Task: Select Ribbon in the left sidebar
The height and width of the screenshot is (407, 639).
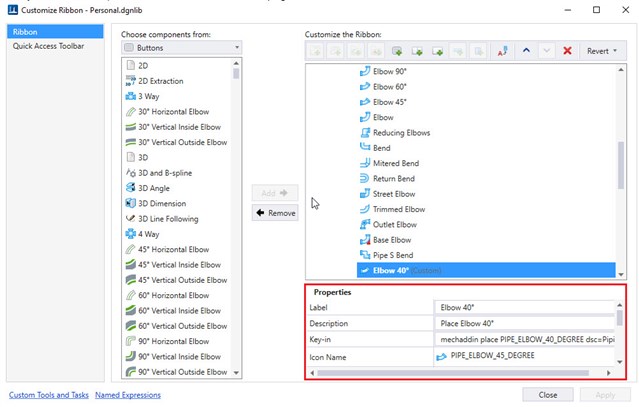Action: click(x=55, y=32)
